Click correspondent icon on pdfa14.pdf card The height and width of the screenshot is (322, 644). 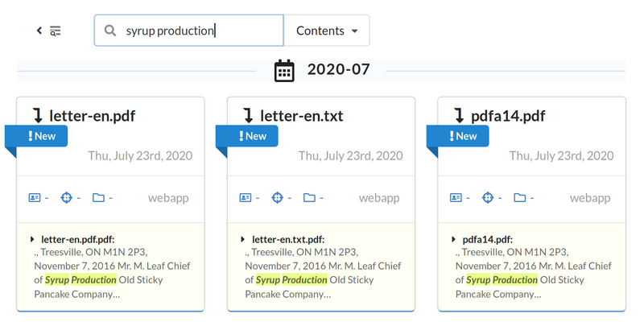456,197
